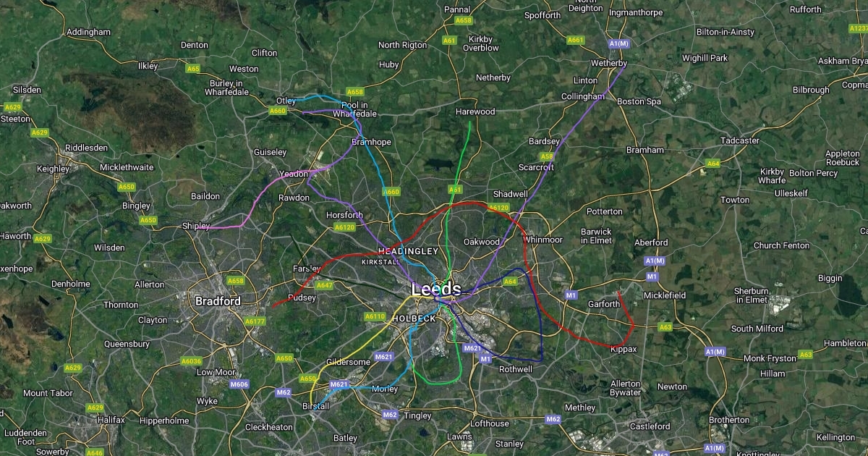Click the M606 motorway shield
This screenshot has width=868, height=456.
point(239,384)
